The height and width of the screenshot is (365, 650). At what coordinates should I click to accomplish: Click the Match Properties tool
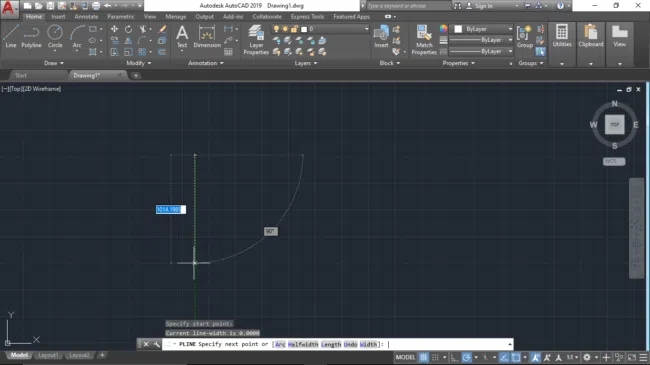click(424, 40)
